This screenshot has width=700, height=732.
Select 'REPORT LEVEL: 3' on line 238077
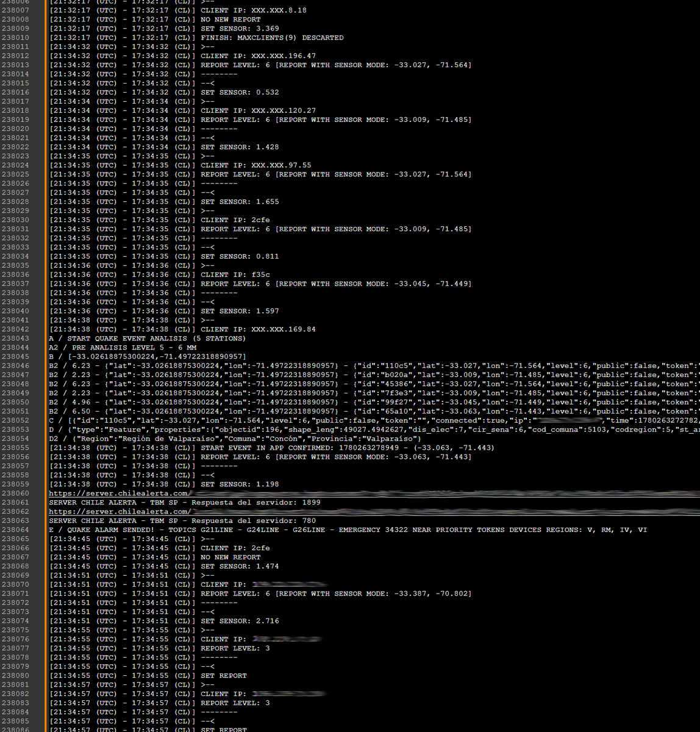coord(235,648)
